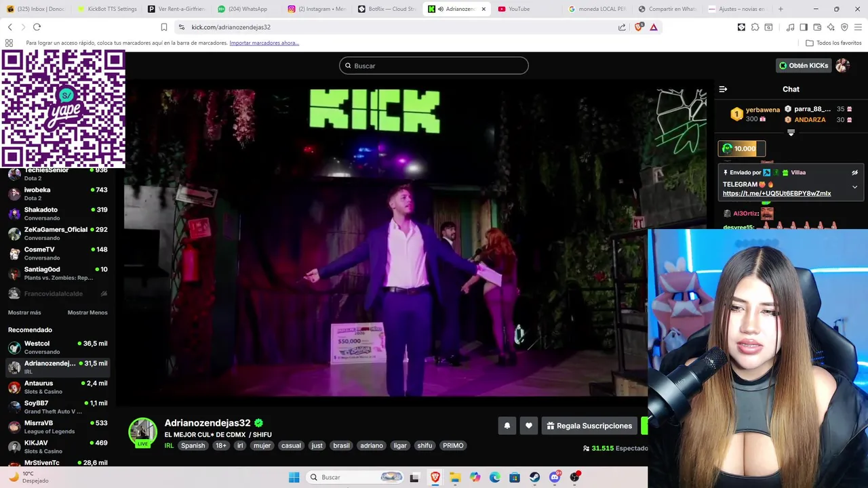Open the Brave VPN shield icon

[x=844, y=27]
